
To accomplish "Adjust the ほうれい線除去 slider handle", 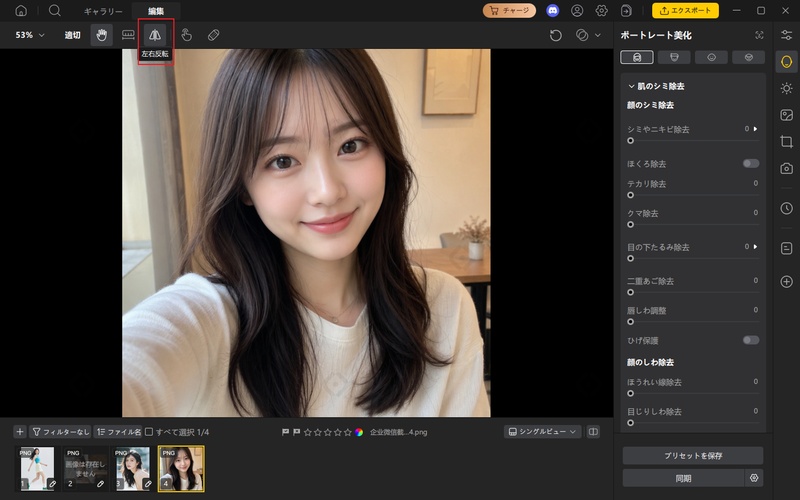I will (x=631, y=393).
